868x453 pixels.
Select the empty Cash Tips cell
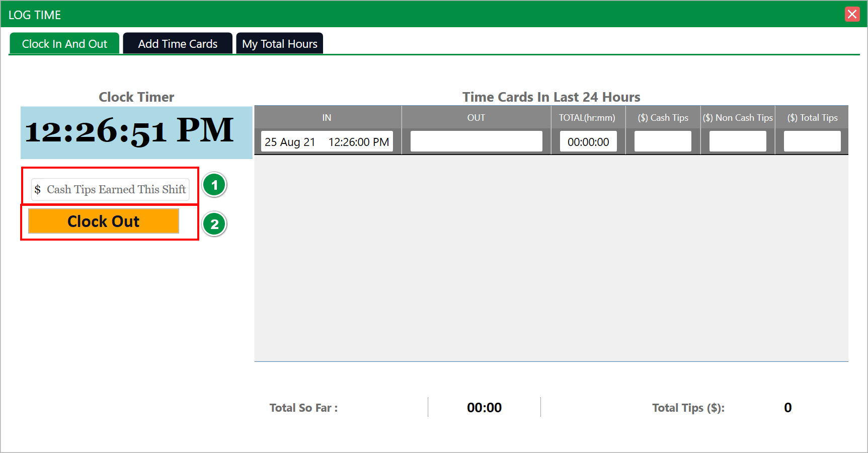[x=663, y=141]
